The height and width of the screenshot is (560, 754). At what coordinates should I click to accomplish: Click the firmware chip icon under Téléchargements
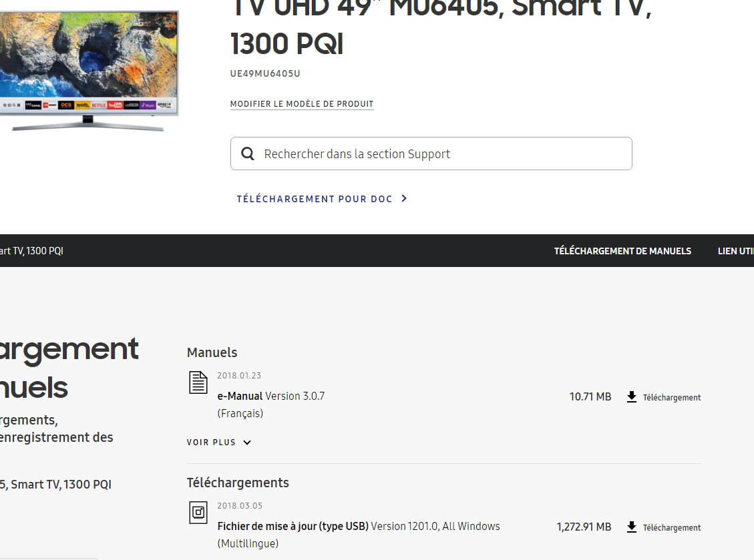tap(198, 513)
